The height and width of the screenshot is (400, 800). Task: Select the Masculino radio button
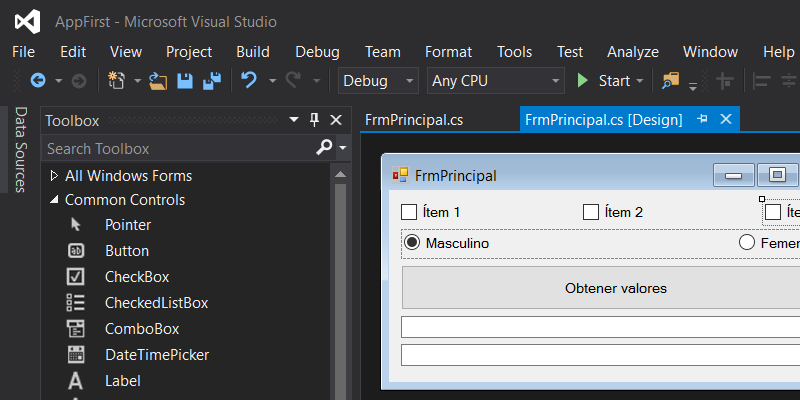tap(411, 243)
